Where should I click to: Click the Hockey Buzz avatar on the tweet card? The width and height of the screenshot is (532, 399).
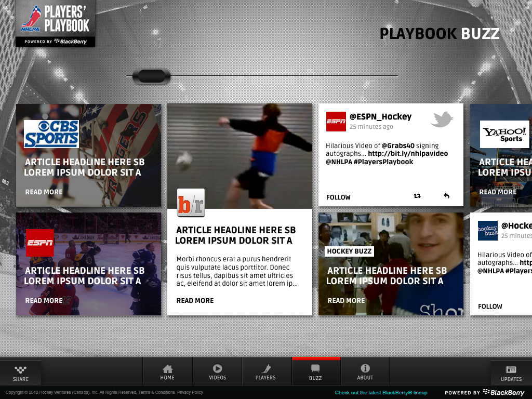point(487,231)
